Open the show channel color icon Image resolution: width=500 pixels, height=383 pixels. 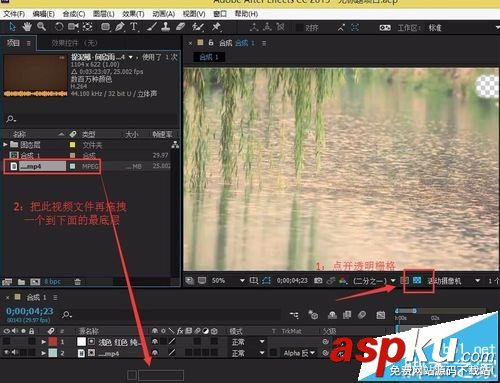point(343,281)
